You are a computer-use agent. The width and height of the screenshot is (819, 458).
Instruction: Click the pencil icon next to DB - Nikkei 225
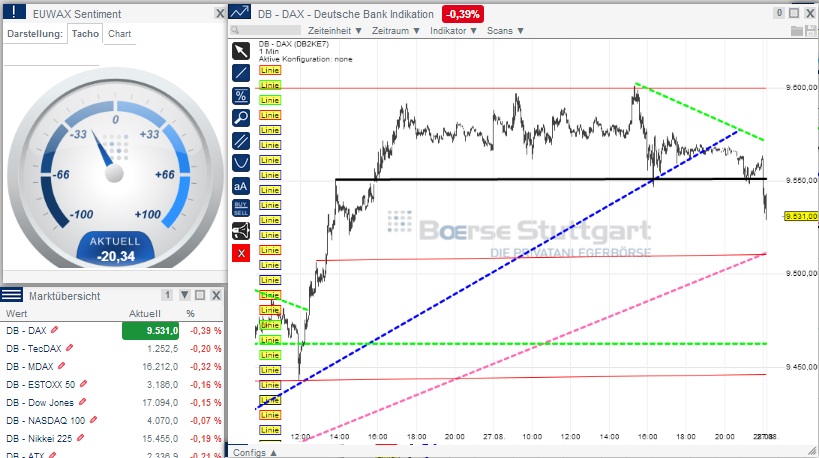coord(80,438)
